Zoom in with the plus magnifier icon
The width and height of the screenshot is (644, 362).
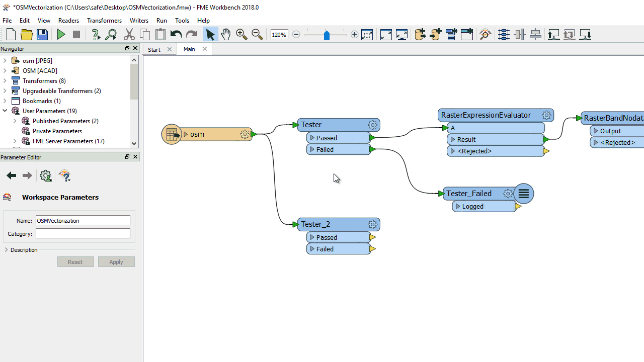point(242,35)
